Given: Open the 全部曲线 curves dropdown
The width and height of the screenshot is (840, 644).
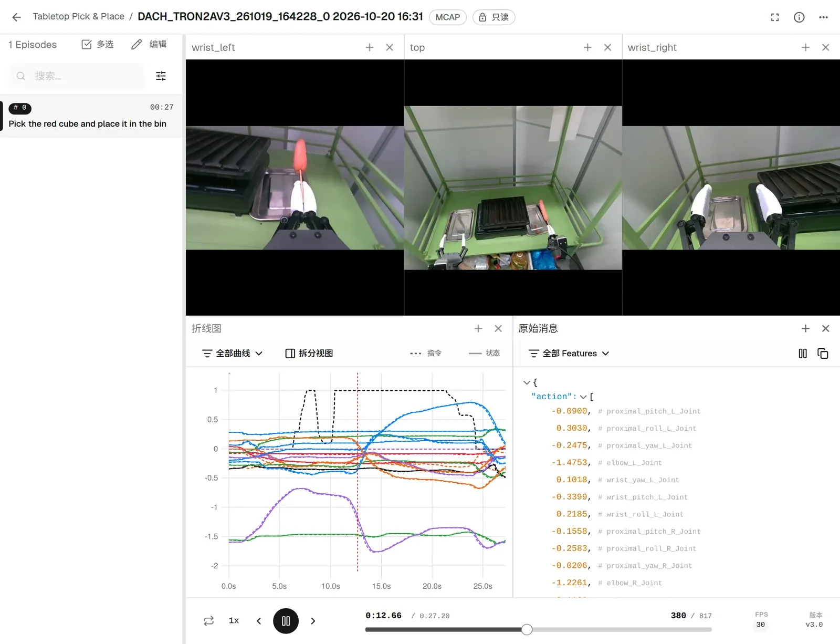Looking at the screenshot, I should (232, 354).
